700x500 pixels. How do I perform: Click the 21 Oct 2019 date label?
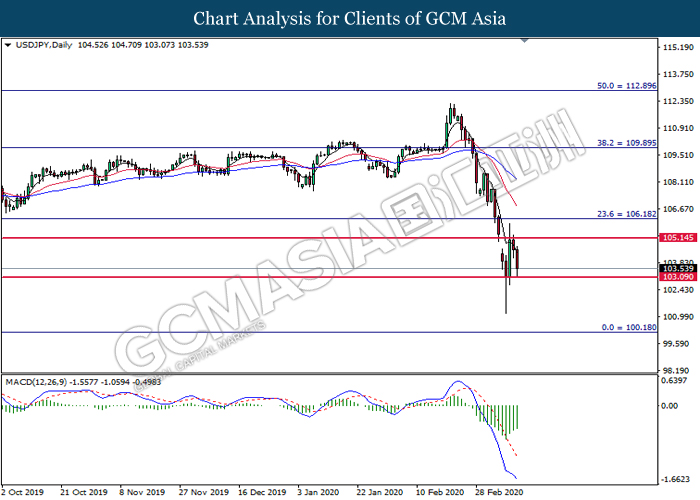(84, 492)
